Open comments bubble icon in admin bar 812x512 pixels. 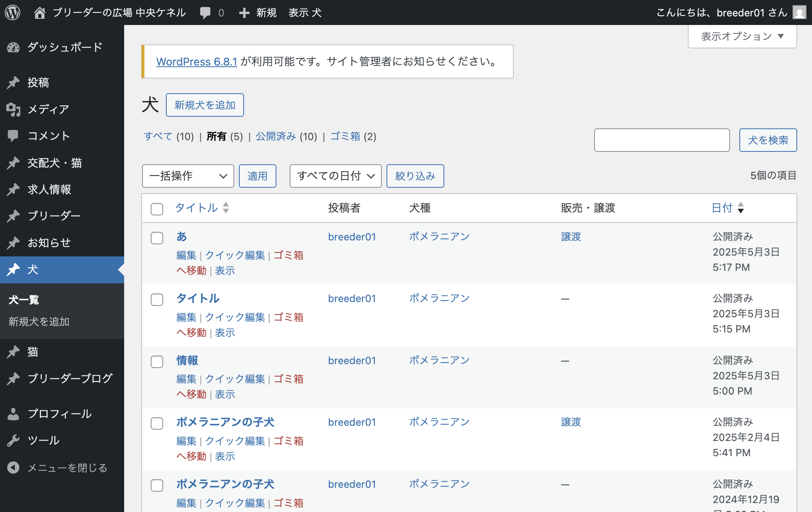coord(205,13)
